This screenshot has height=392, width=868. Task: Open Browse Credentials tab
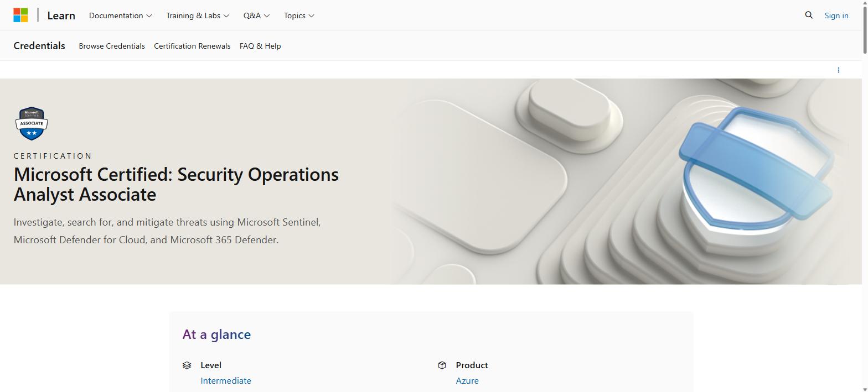tap(112, 46)
